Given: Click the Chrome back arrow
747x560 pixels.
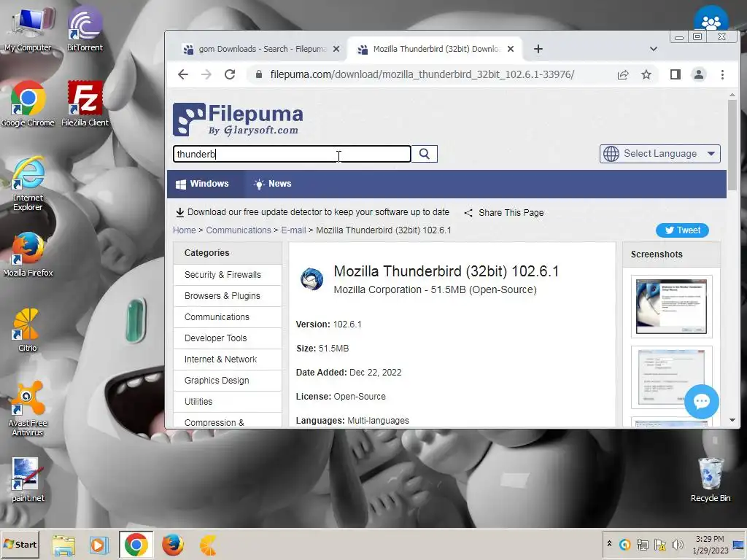Looking at the screenshot, I should [183, 74].
